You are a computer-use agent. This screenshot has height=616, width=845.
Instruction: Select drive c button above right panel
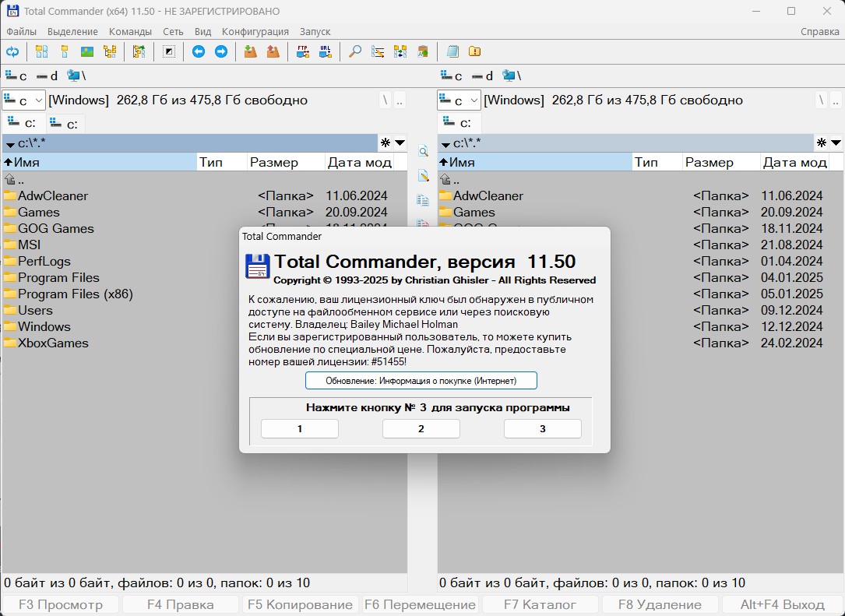pyautogui.click(x=452, y=76)
